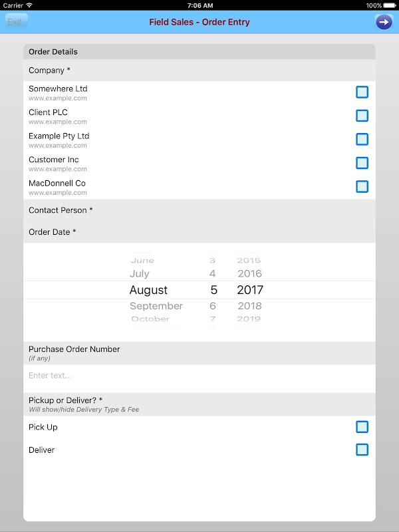This screenshot has height=532, width=399.
Task: Choose year 2016 in date picker
Action: (249, 274)
